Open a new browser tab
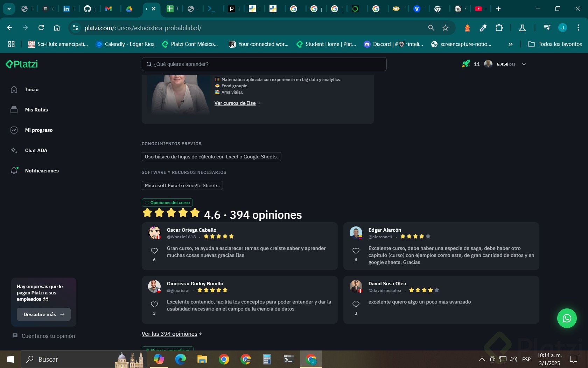The image size is (588, 368). [498, 9]
